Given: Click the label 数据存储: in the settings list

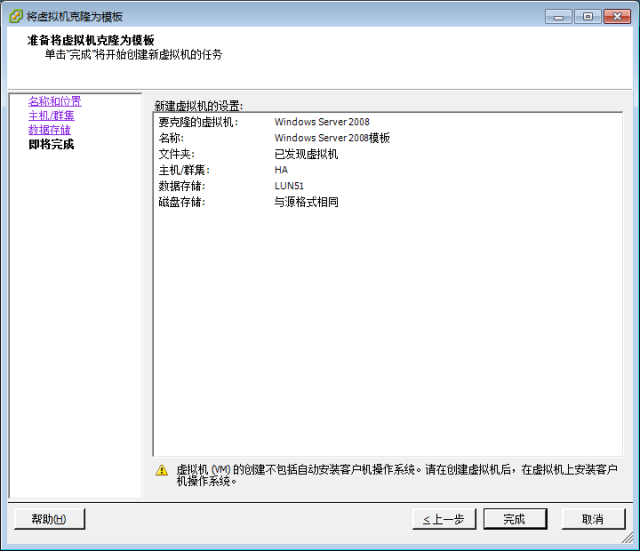Looking at the screenshot, I should point(182,186).
